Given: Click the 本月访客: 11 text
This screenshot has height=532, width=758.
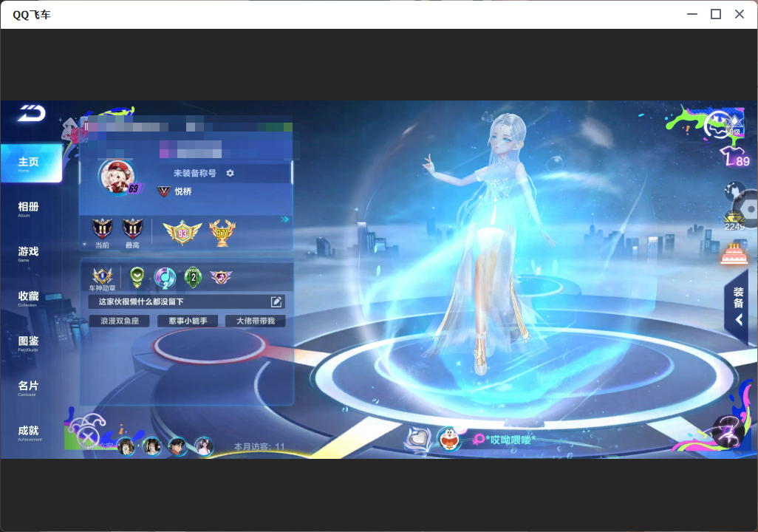Looking at the screenshot, I should pyautogui.click(x=259, y=447).
